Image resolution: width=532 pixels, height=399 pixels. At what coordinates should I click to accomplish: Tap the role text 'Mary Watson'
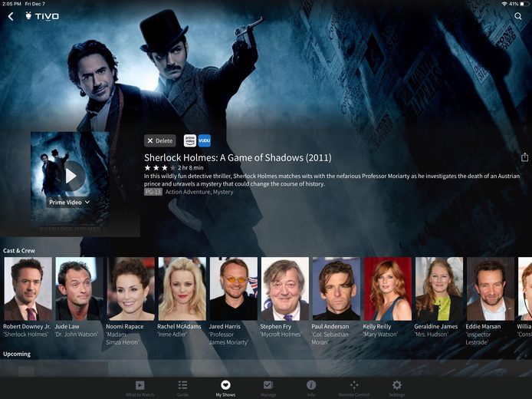point(380,335)
